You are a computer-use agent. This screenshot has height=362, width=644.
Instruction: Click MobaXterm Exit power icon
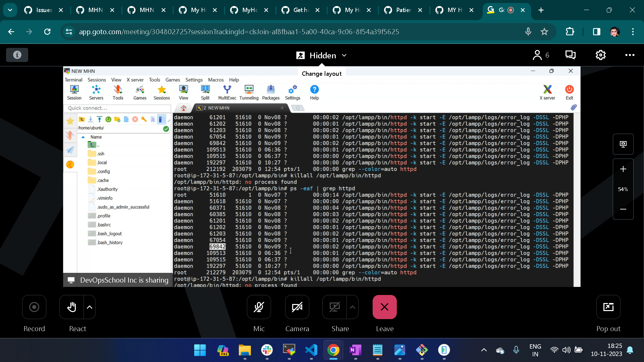coord(570,93)
